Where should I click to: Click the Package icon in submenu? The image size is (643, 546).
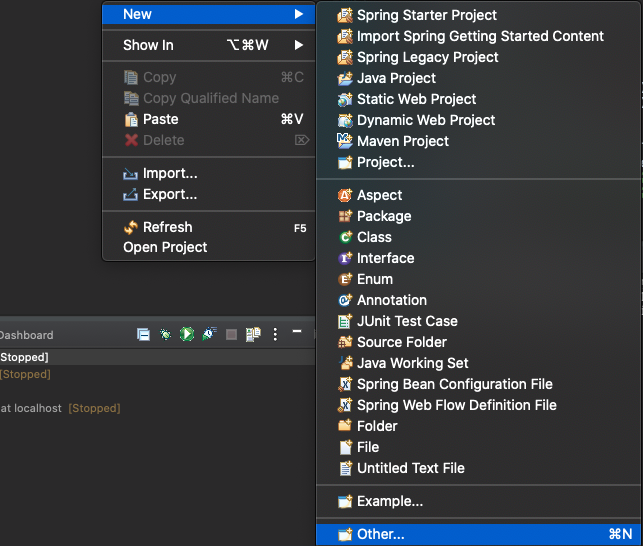click(345, 216)
